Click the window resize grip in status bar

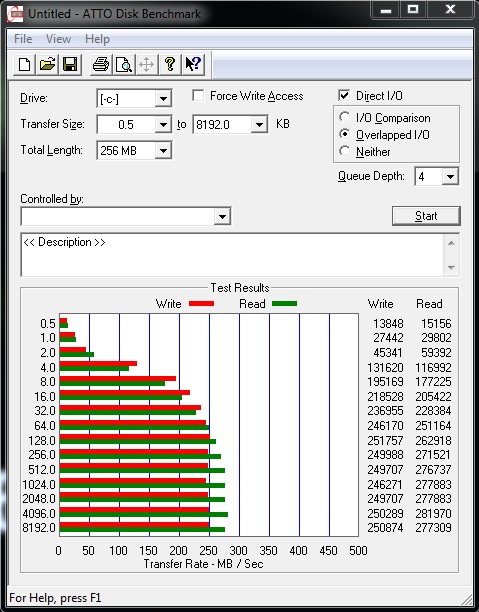click(x=467, y=599)
